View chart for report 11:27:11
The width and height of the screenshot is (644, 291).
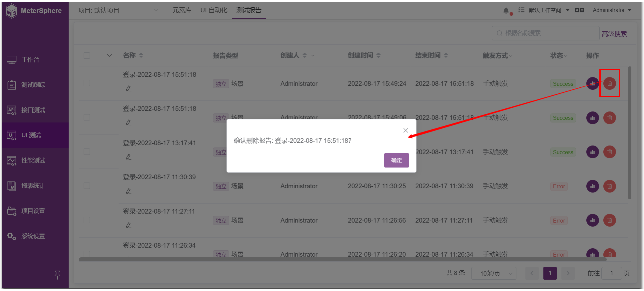point(592,220)
